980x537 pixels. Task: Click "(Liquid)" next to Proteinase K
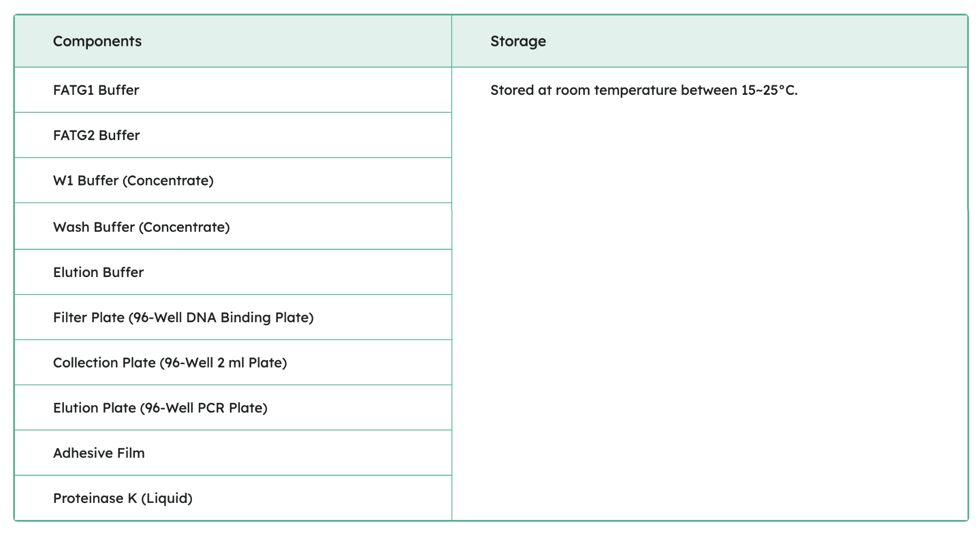[x=167, y=499]
